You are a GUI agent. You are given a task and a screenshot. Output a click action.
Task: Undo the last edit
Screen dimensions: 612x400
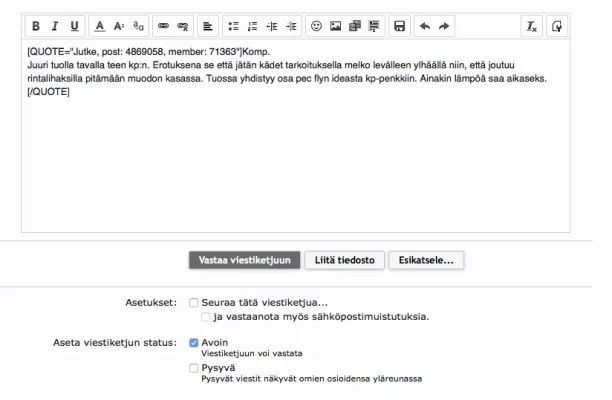[425, 26]
